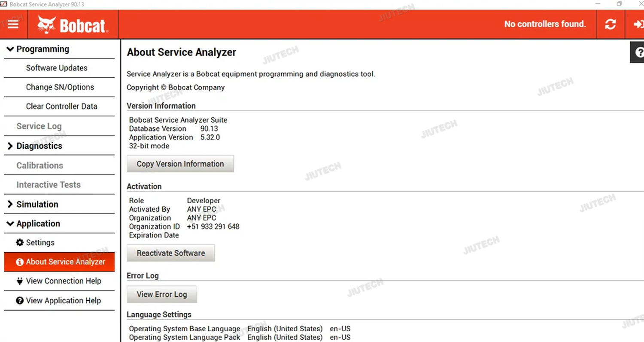Viewport: 644px width, 342px height.
Task: Click the Error Log section heading
Action: [x=143, y=276]
